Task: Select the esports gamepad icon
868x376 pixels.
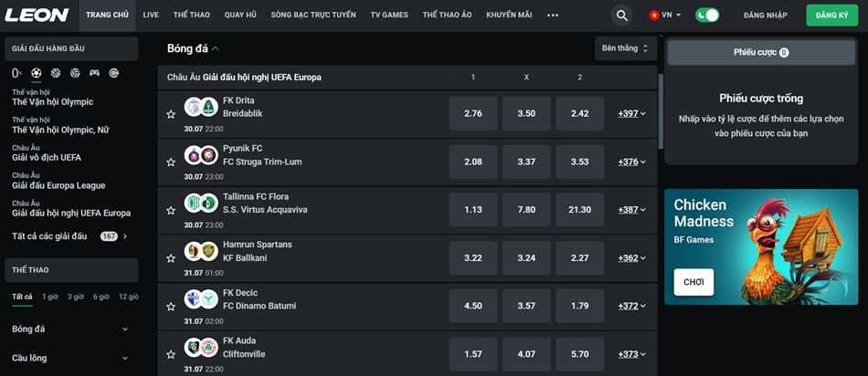Action: pyautogui.click(x=94, y=73)
